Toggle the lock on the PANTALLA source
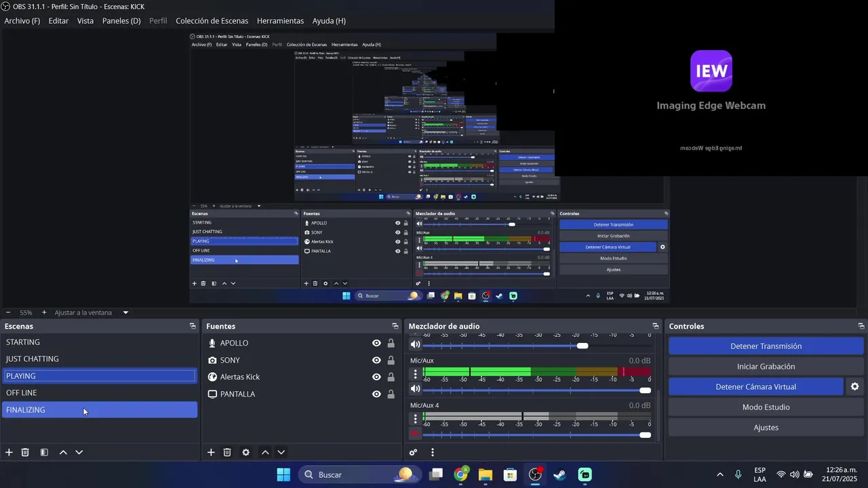This screenshot has width=868, height=488. click(391, 394)
